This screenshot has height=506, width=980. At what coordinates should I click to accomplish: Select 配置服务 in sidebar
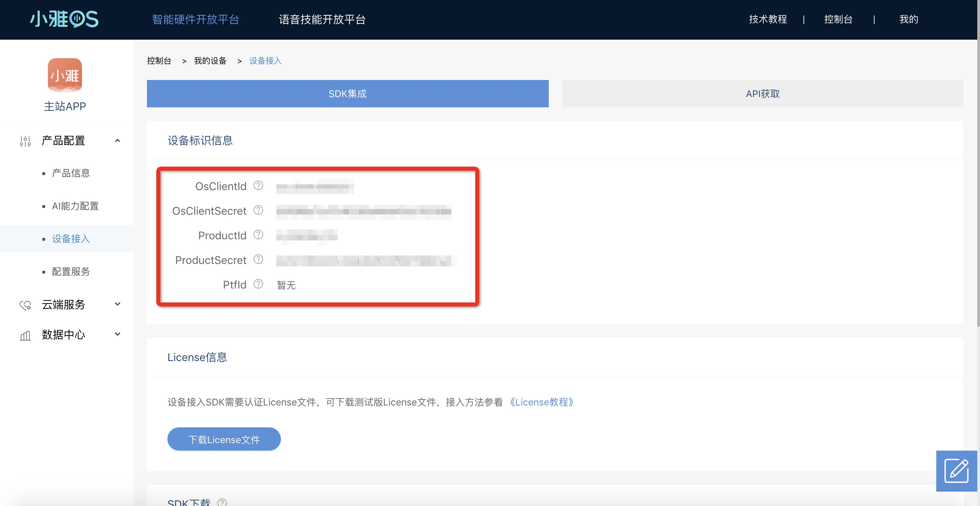click(71, 271)
